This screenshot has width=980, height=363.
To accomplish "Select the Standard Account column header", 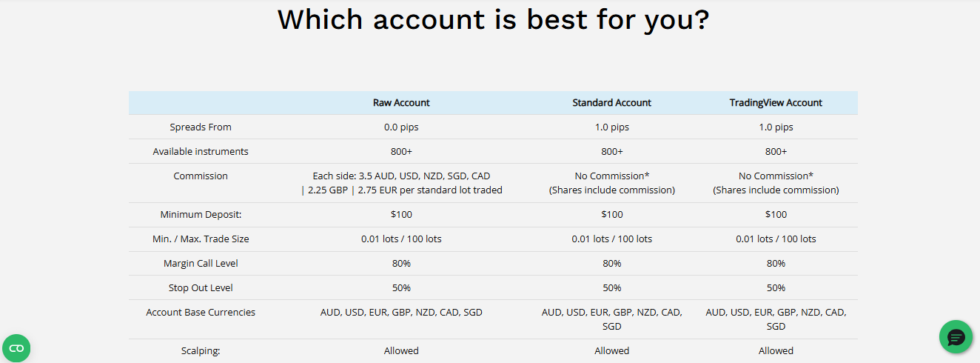I will [x=611, y=103].
